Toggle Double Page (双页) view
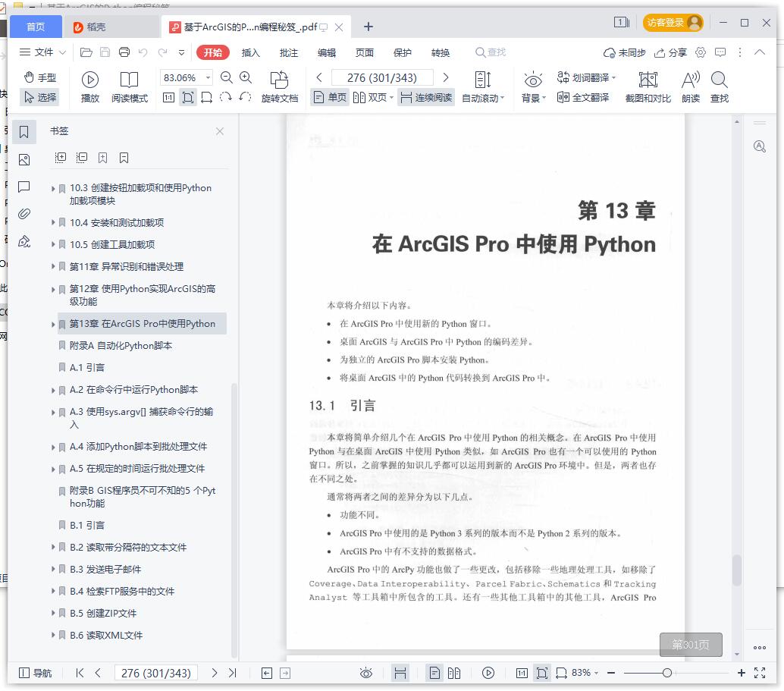This screenshot has height=691, width=784. pos(373,97)
